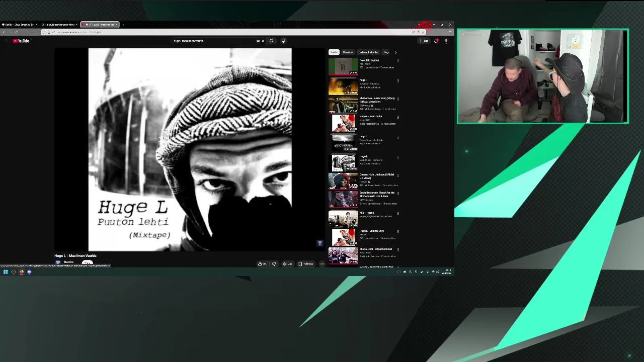Click the taskbar clock
The image size is (644, 362).
[446, 272]
